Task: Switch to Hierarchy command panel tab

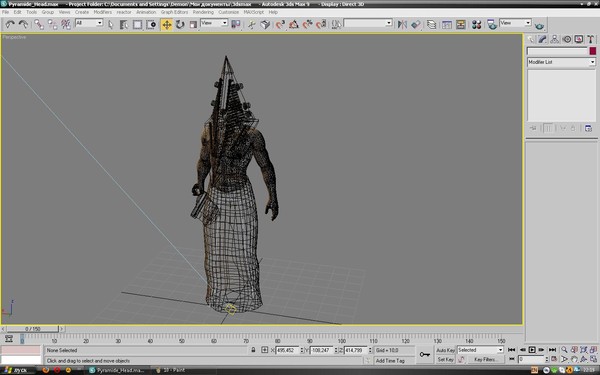Action: click(x=554, y=39)
